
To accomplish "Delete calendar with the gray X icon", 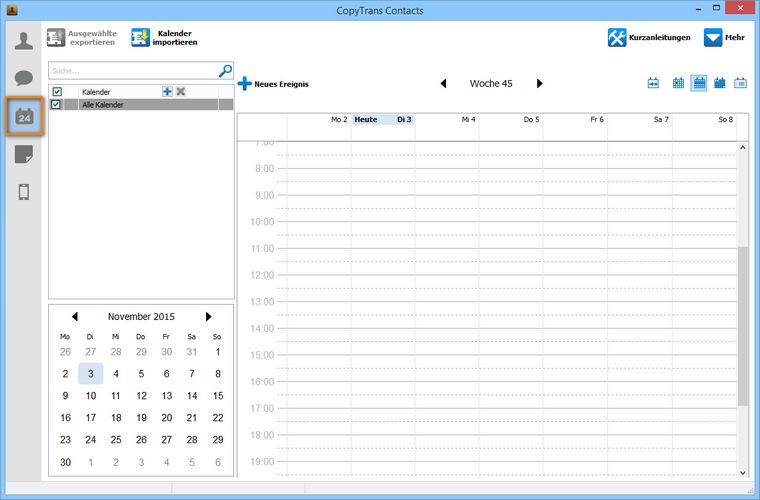I will click(181, 92).
